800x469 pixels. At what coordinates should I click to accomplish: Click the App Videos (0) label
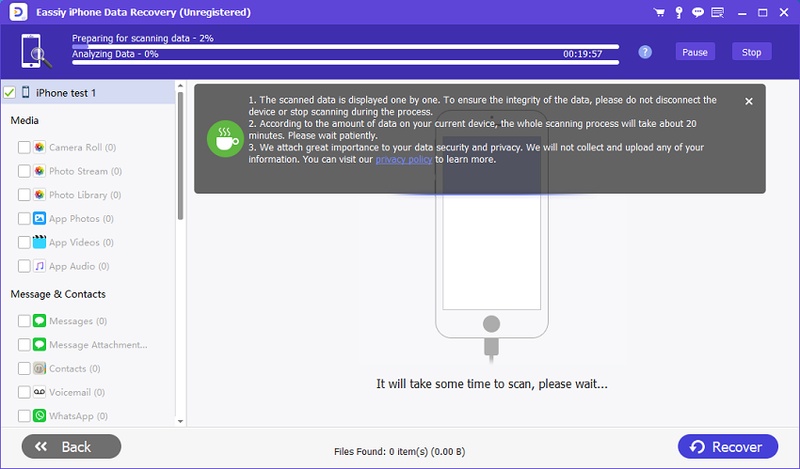pyautogui.click(x=81, y=242)
